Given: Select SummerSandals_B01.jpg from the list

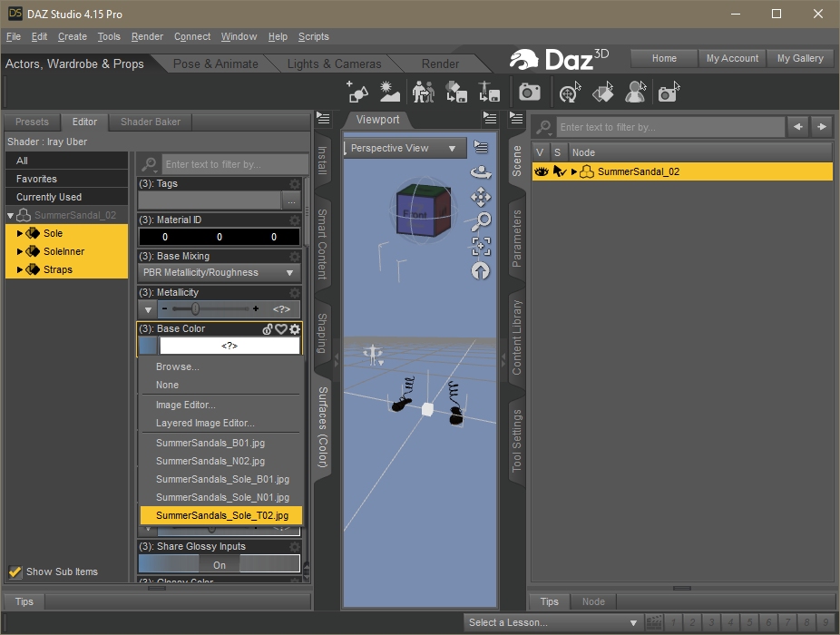Looking at the screenshot, I should (x=210, y=444).
